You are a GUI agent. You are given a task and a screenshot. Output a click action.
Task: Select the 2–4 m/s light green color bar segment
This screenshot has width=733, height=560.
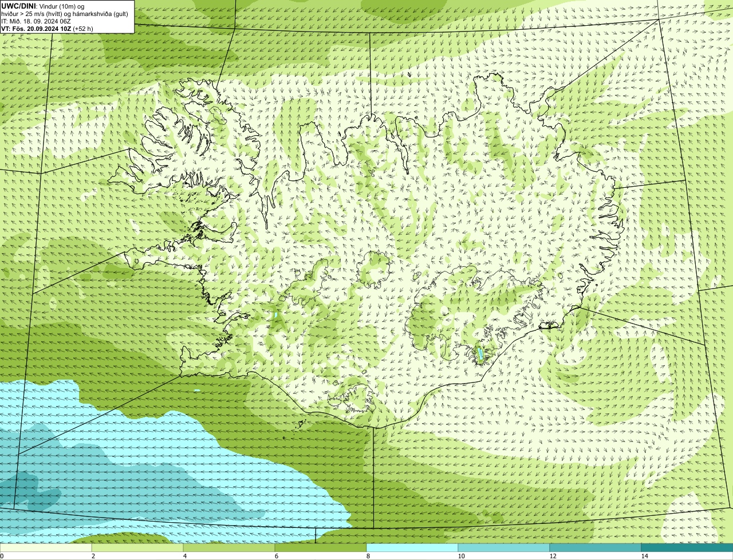[x=137, y=548]
